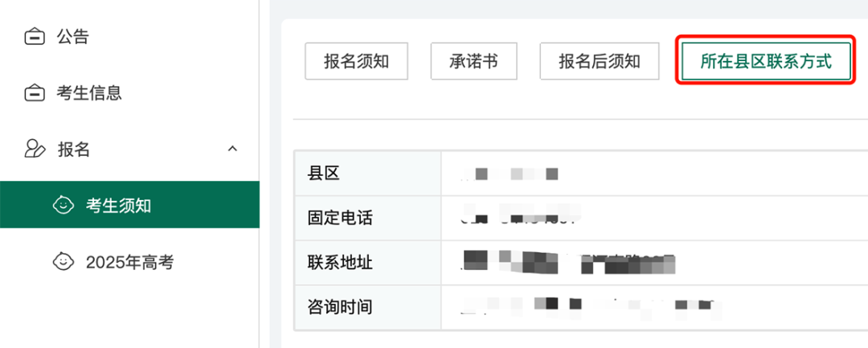This screenshot has height=348, width=868.
Task: View the 报名后须知 tab button
Action: [x=600, y=61]
